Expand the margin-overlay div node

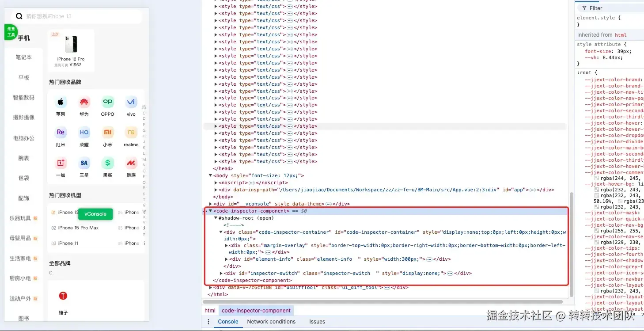tap(226, 245)
